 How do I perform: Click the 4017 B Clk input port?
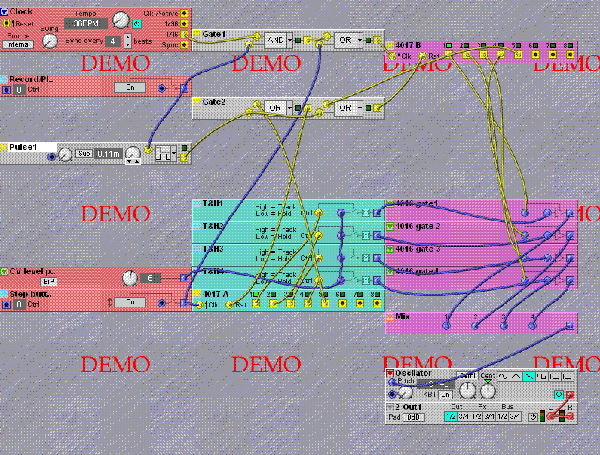coord(393,57)
